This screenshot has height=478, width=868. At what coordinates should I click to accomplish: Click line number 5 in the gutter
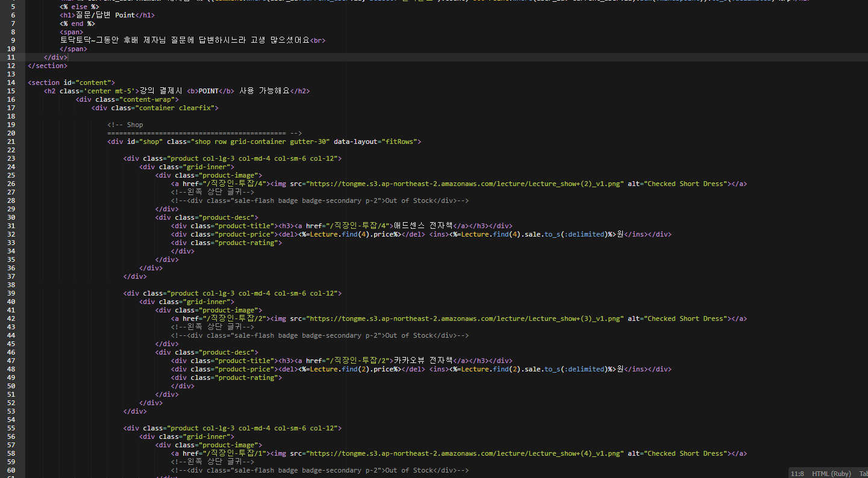pyautogui.click(x=14, y=7)
